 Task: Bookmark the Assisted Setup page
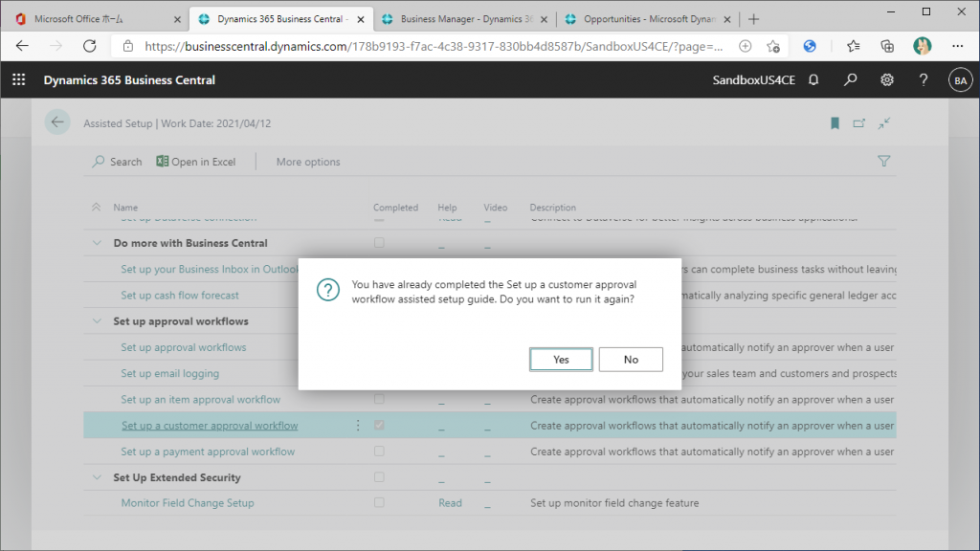point(835,123)
